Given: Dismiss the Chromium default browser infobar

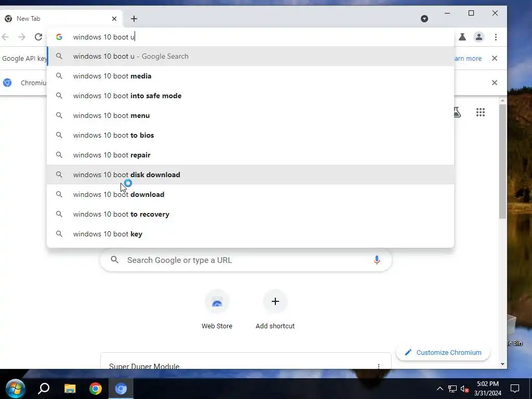Looking at the screenshot, I should (495, 83).
